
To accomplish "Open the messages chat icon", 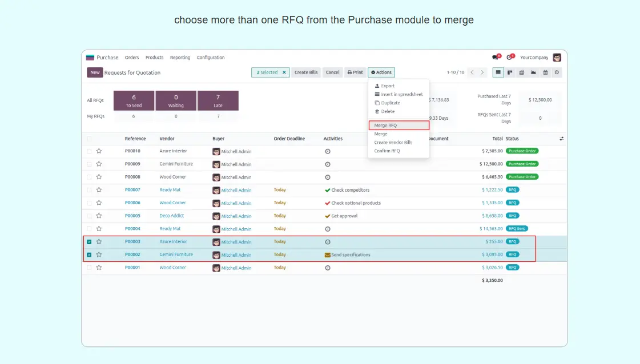I will [x=495, y=58].
